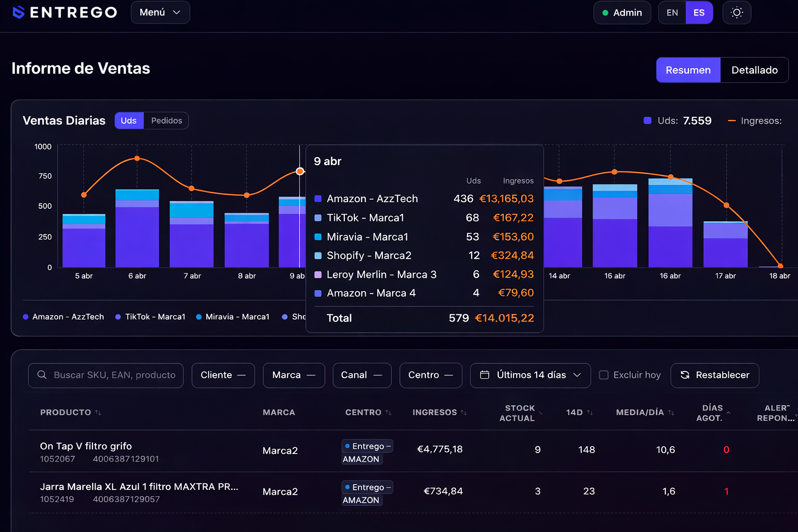This screenshot has width=798, height=532.
Task: Open the Marca filter dropdown
Action: 294,375
